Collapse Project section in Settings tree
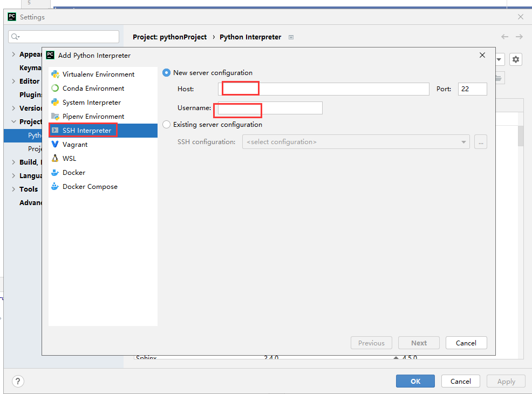The image size is (532, 394). click(13, 121)
